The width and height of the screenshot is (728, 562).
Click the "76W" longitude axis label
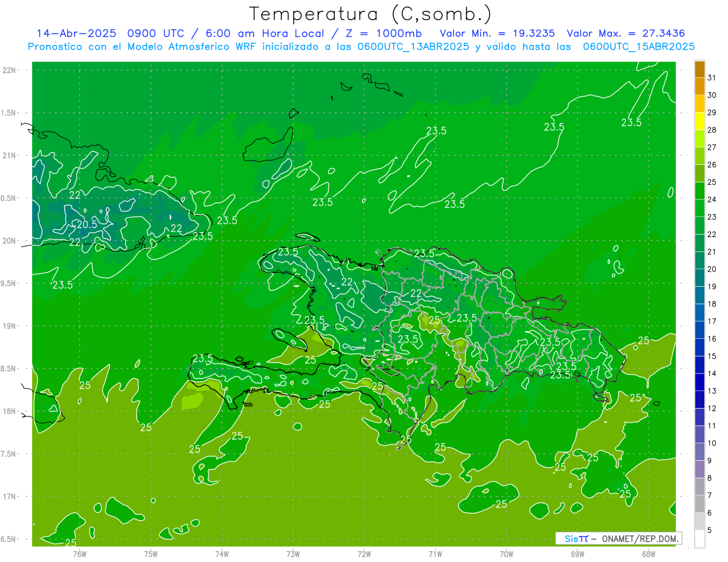79,554
